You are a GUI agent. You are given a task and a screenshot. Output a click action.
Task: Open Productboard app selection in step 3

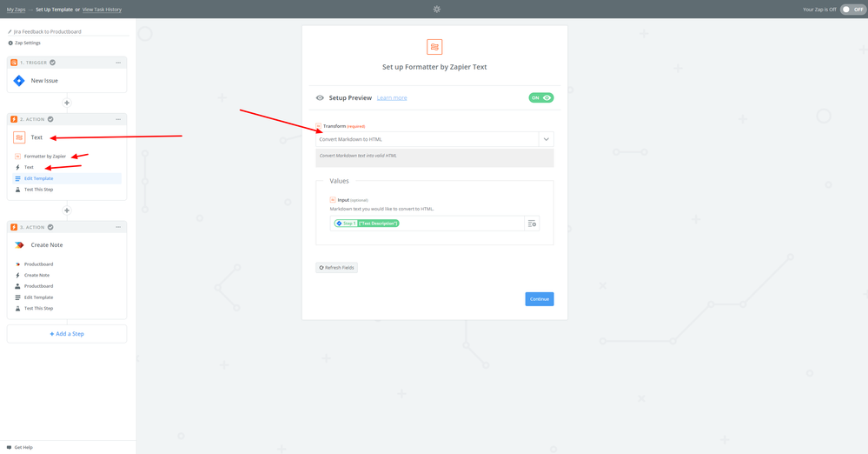pyautogui.click(x=39, y=264)
